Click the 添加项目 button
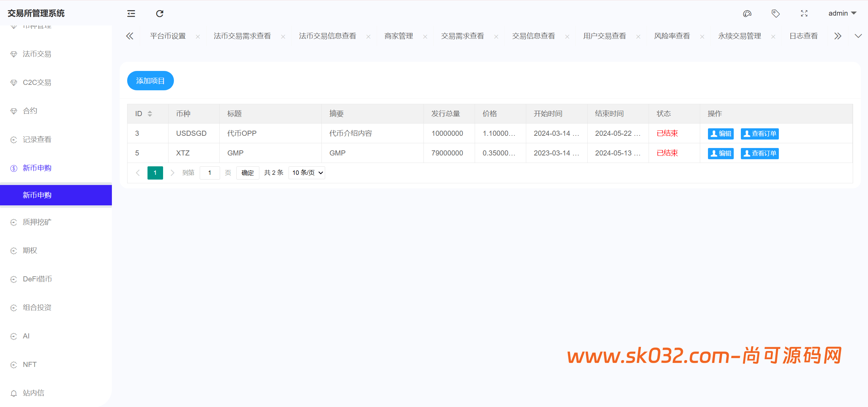 pos(150,80)
